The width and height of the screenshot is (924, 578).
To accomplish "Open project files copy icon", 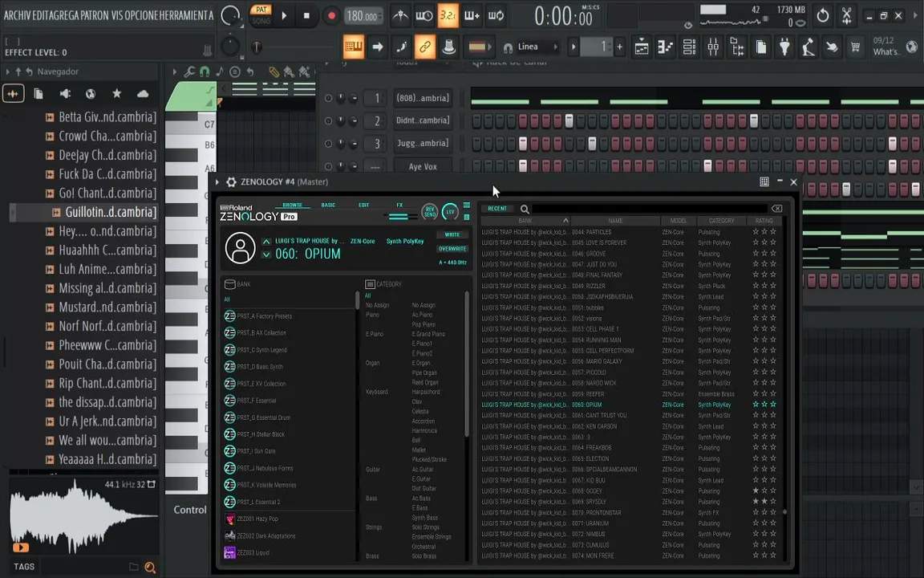I will point(761,47).
